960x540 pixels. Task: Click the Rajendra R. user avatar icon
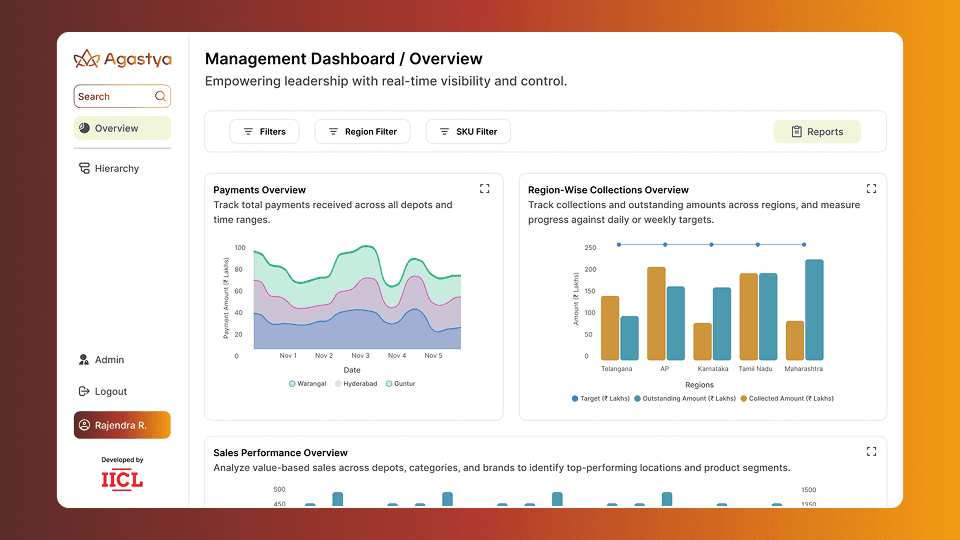(84, 425)
